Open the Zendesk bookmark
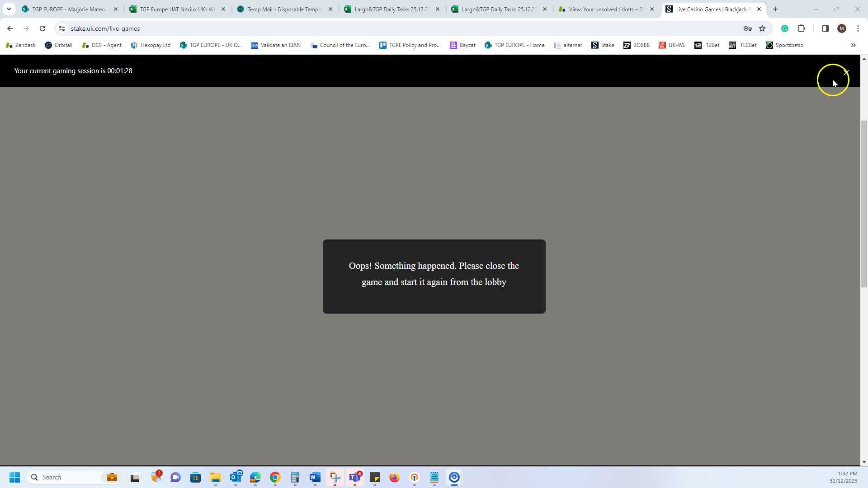 [20, 45]
